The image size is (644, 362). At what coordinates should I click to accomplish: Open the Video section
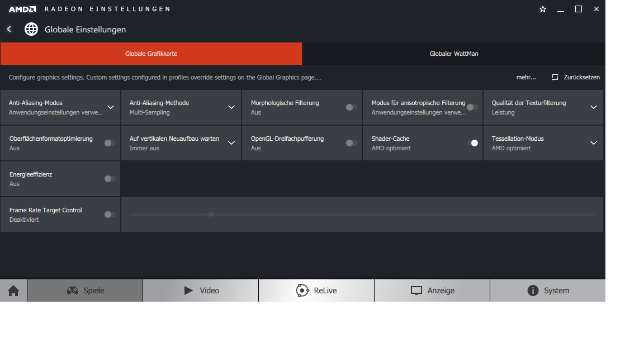click(201, 290)
